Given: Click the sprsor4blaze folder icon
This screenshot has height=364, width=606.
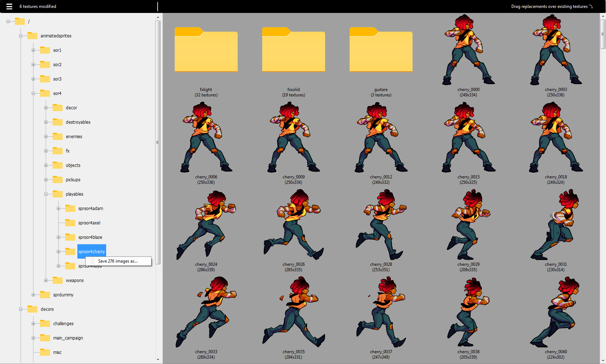Looking at the screenshot, I should coord(70,237).
